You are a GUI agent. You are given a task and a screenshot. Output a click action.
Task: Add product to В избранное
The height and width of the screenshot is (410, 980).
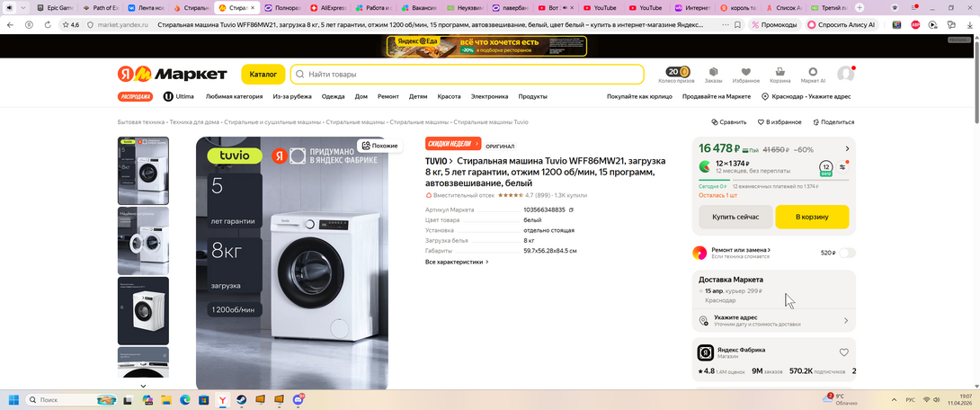[x=780, y=122]
